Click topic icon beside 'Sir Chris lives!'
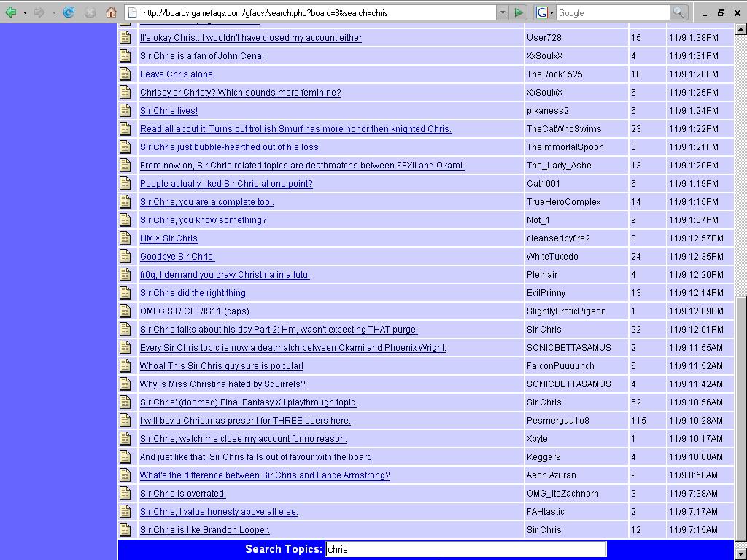This screenshot has height=560, width=747. (x=125, y=111)
